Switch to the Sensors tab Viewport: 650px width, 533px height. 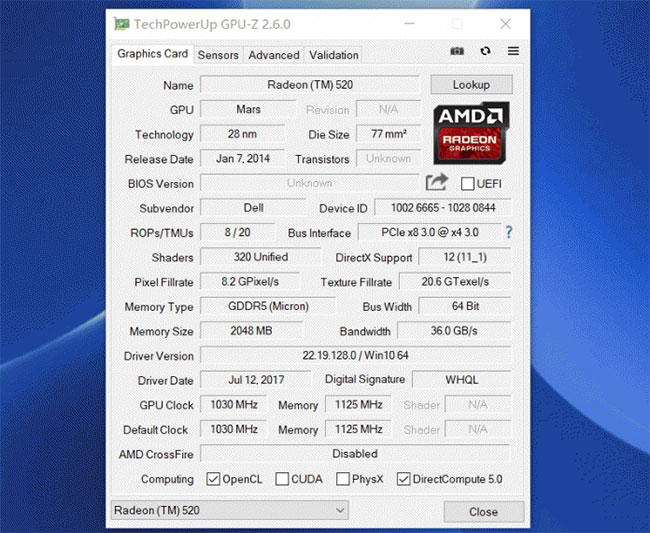click(218, 55)
